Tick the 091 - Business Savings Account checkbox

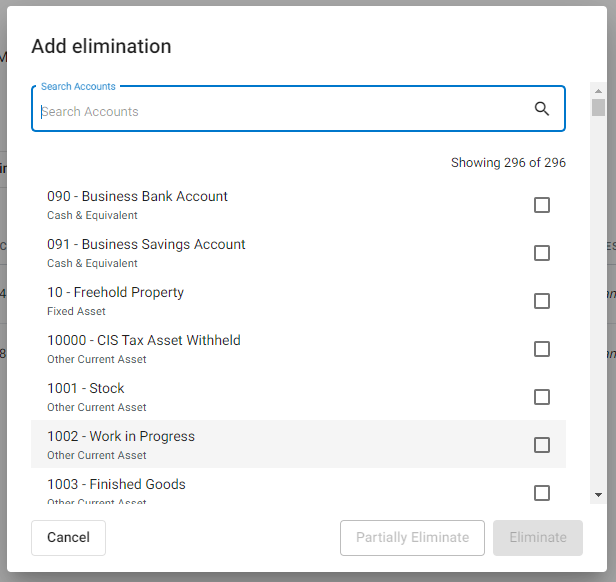coord(542,253)
